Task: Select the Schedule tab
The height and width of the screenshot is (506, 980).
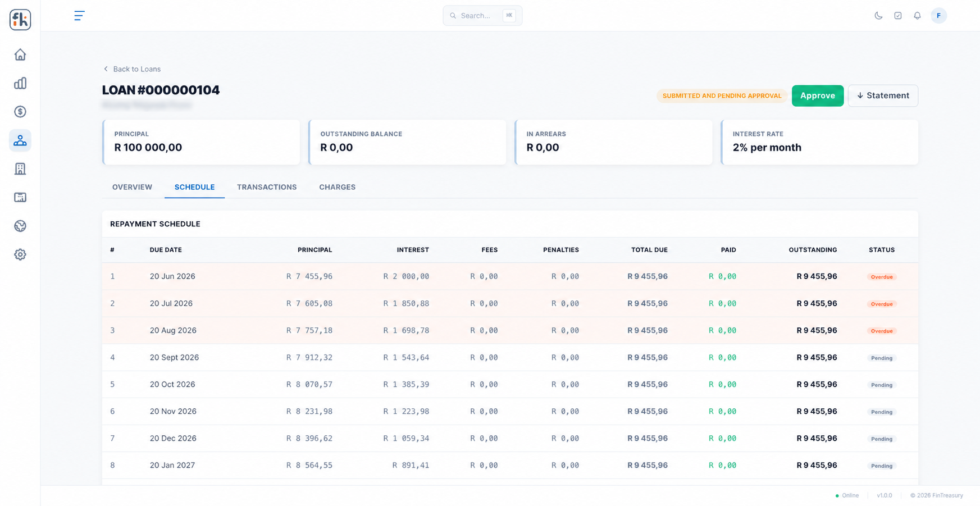Action: pyautogui.click(x=194, y=187)
